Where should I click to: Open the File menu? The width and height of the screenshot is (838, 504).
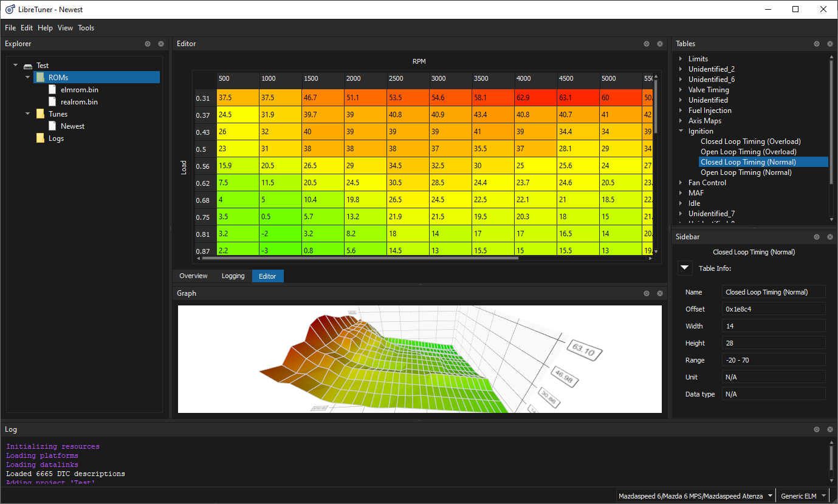10,28
